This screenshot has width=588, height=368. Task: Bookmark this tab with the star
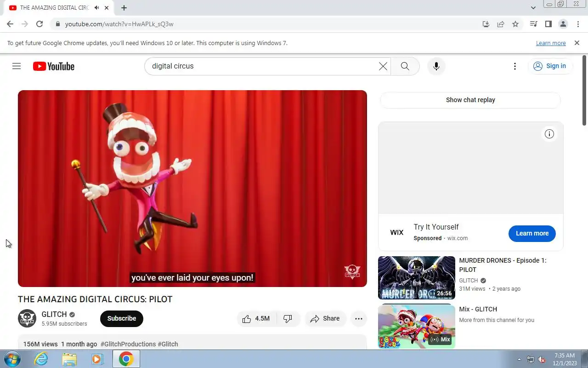pos(515,24)
